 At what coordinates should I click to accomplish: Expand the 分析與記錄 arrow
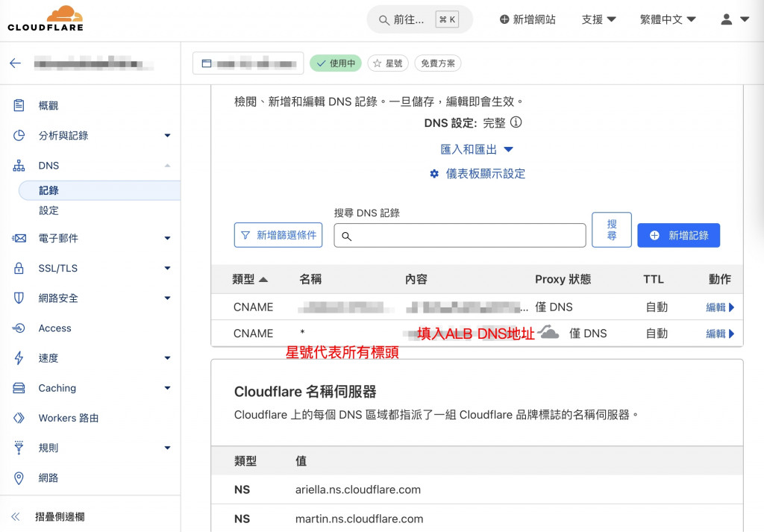(167, 136)
